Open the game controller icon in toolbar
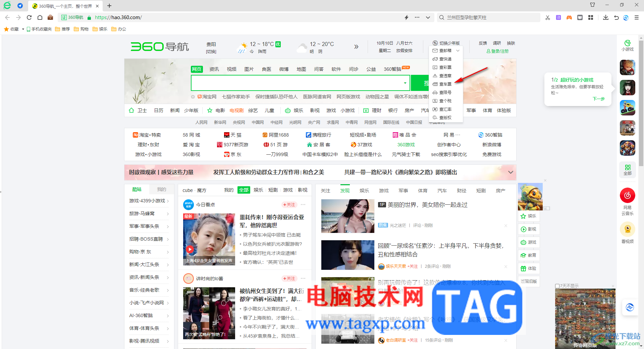 [x=569, y=17]
